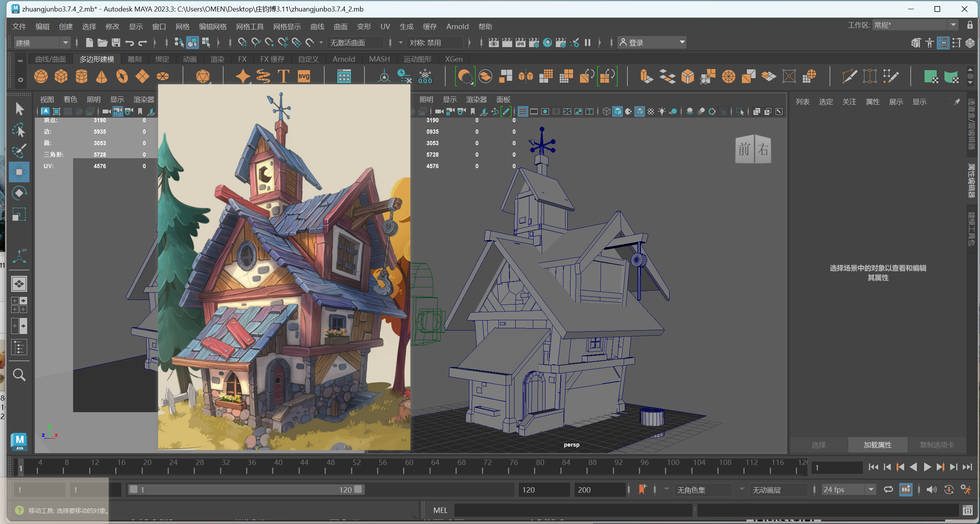This screenshot has height=524, width=980.
Task: Save the scene with the floppy icon
Action: click(116, 43)
